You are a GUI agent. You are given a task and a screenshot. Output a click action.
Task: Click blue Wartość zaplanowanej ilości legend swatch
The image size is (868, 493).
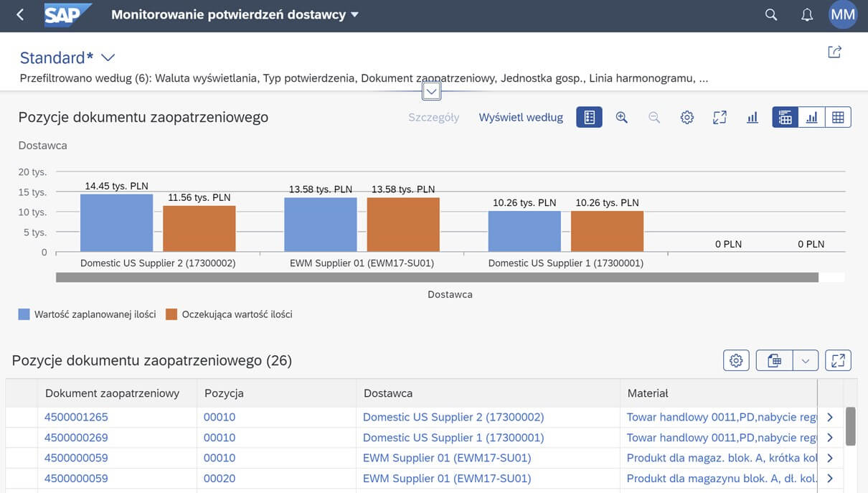click(24, 314)
